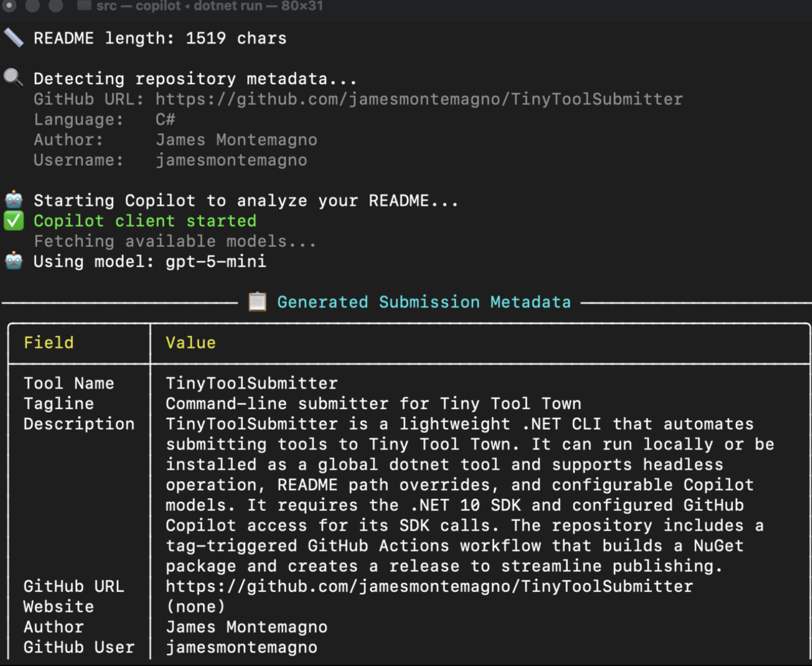Viewport: 812px width, 666px height.
Task: Select the Tool Name value TinyToolSubmitter
Action: click(x=251, y=383)
